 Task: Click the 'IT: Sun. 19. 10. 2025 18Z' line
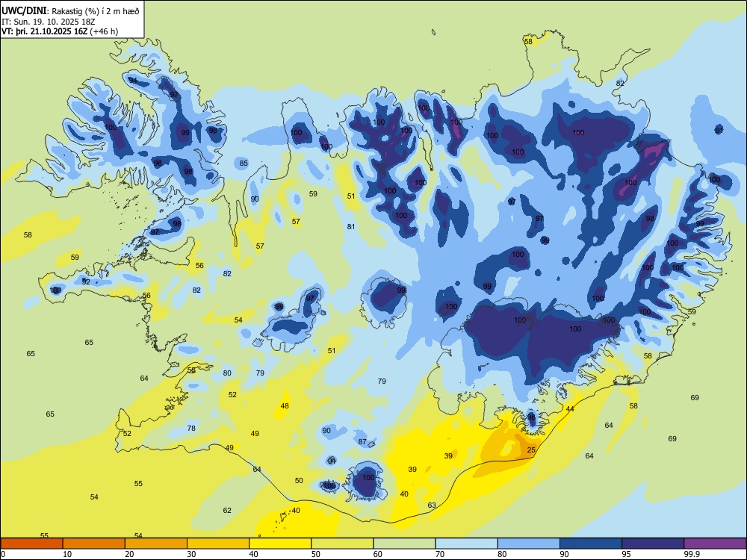[48, 22]
